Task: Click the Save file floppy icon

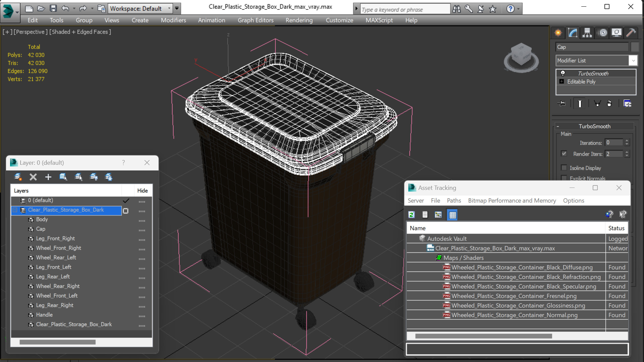Action: point(53,8)
